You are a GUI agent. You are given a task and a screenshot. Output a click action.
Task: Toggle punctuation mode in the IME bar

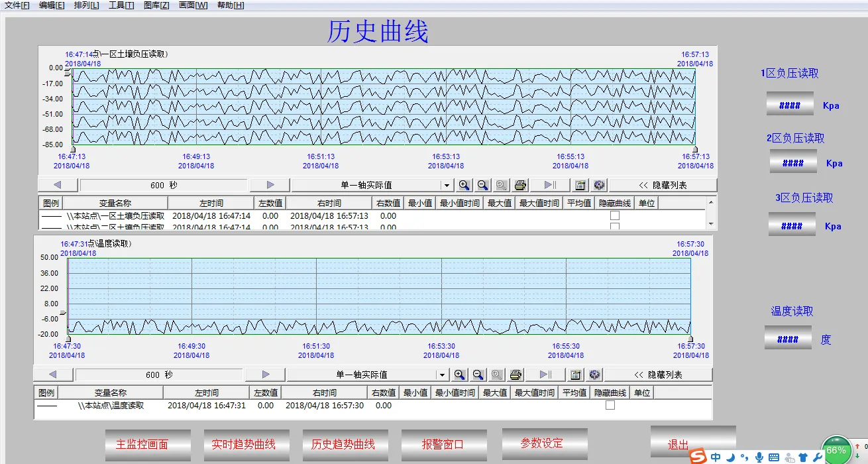coord(744,457)
